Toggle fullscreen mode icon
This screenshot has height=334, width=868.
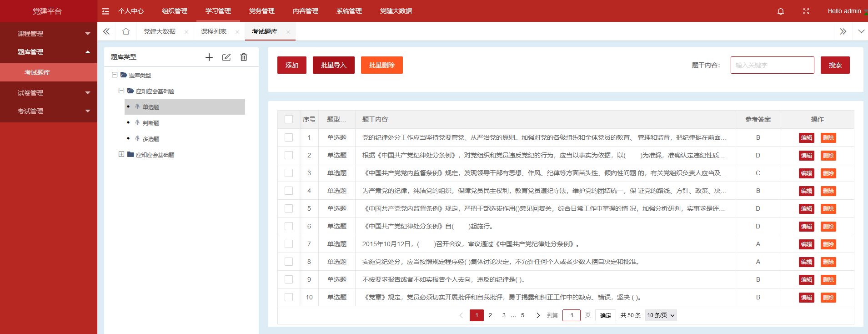(x=806, y=11)
